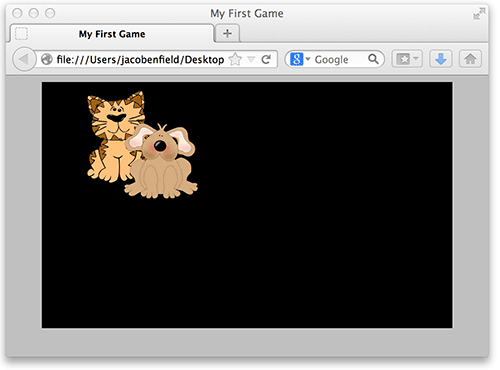Click the globe site identity icon
This screenshot has width=500, height=370.
[x=47, y=59]
